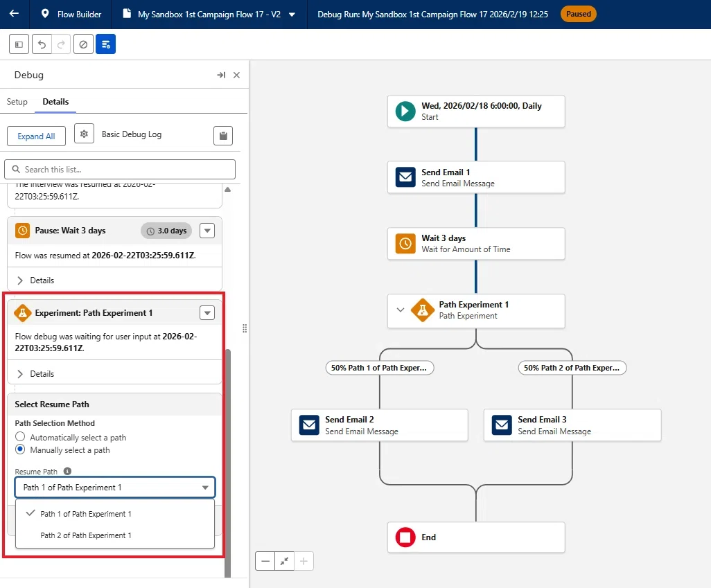This screenshot has width=711, height=588.
Task: Close the Debug panel
Action: (x=236, y=75)
